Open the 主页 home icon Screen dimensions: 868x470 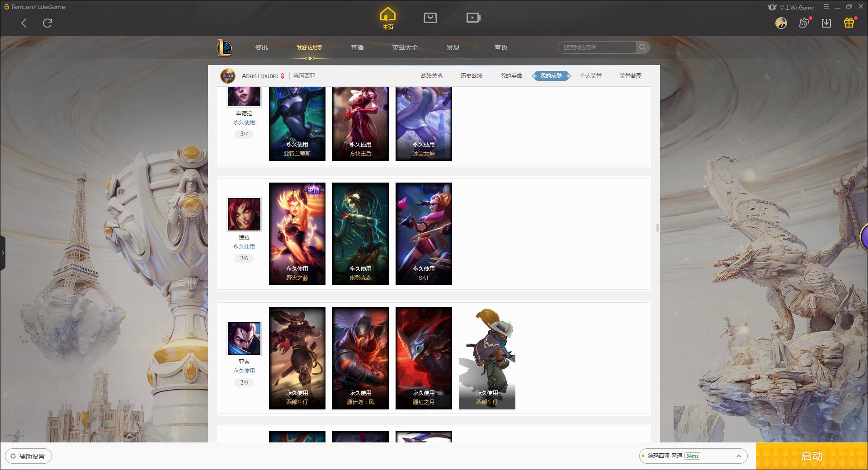pos(388,19)
